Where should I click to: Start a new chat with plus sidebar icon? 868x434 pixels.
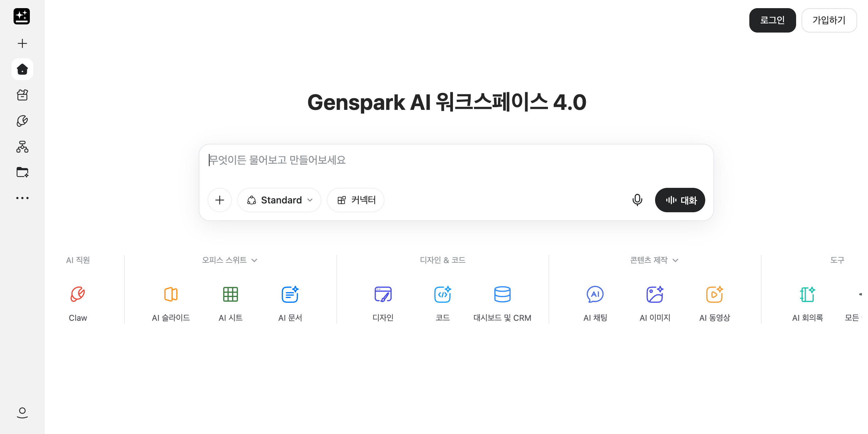[22, 43]
